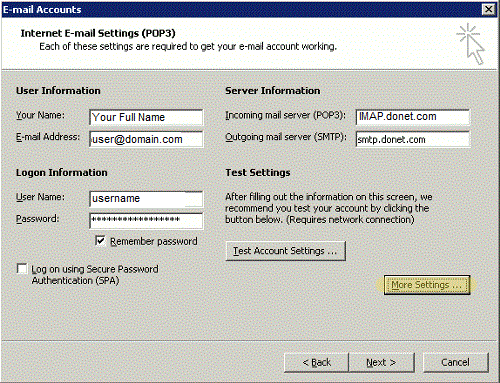Click the Incoming mail server label
This screenshot has width=500, height=383.
pos(286,115)
